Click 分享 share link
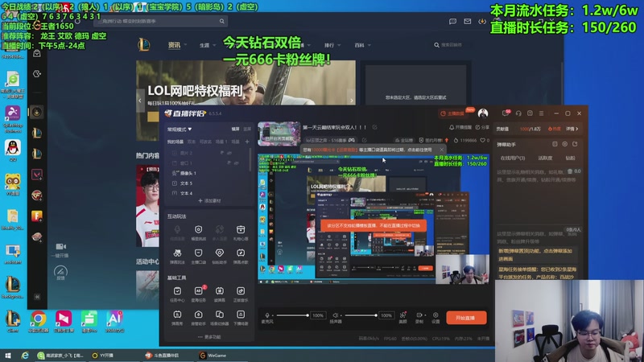The height and width of the screenshot is (362, 644). tap(482, 127)
